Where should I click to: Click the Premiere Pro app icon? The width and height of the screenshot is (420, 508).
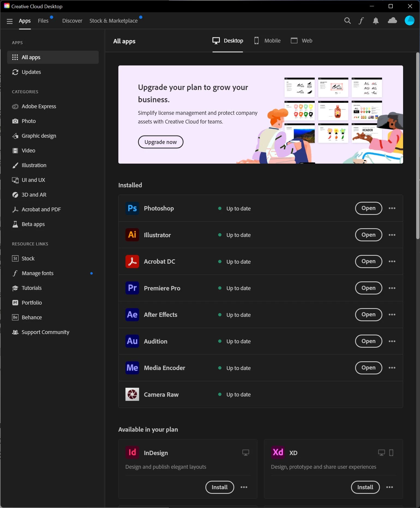click(132, 288)
